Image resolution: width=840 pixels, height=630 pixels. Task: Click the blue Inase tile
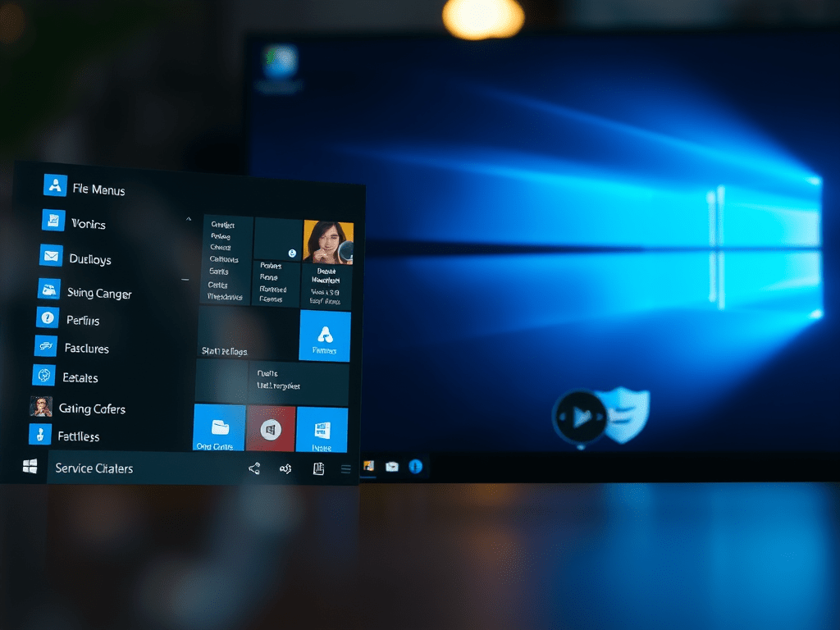323,428
